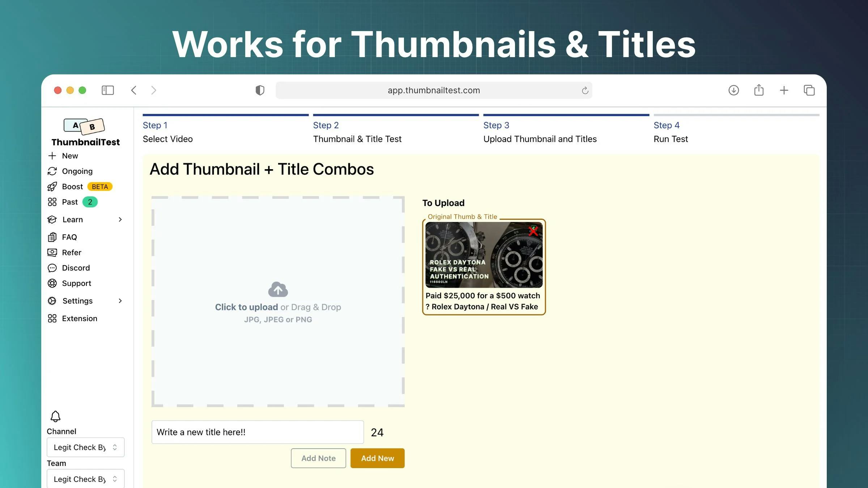Screen dimensions: 868x488
Task: Select the Ongoing tests icon
Action: pyautogui.click(x=53, y=171)
